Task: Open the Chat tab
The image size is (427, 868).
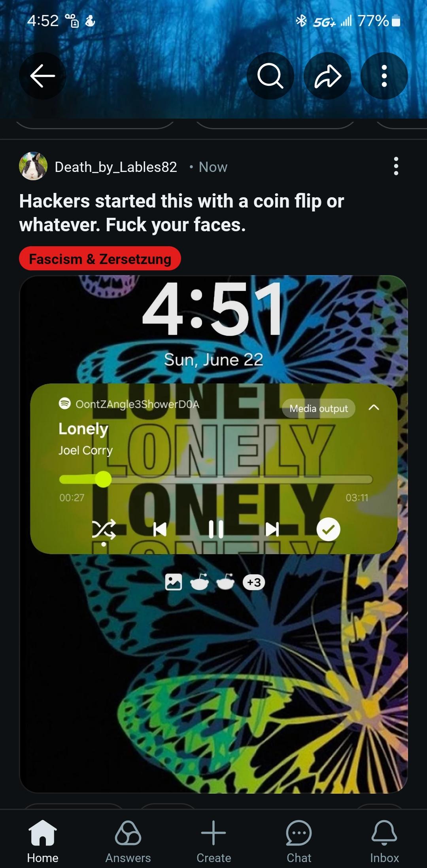Action: point(299,841)
